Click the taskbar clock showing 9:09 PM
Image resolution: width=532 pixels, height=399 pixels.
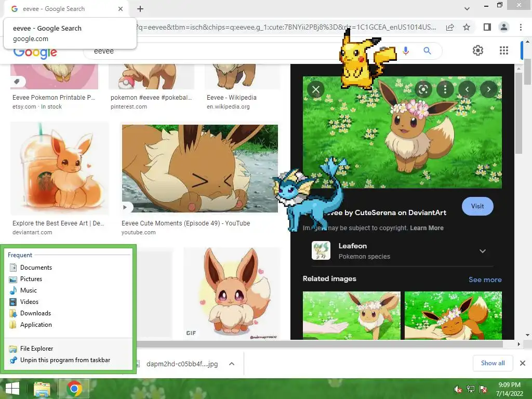pyautogui.click(x=509, y=389)
